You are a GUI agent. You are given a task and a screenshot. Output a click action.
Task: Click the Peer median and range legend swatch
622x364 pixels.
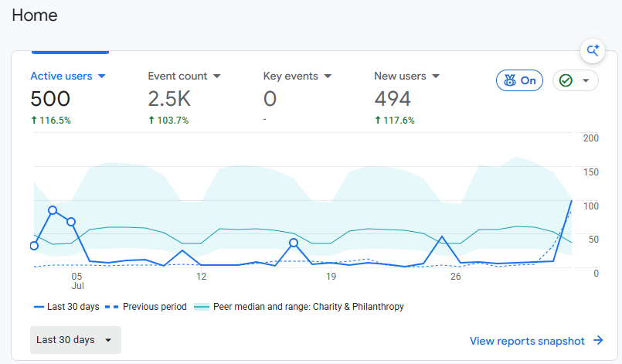pos(202,307)
